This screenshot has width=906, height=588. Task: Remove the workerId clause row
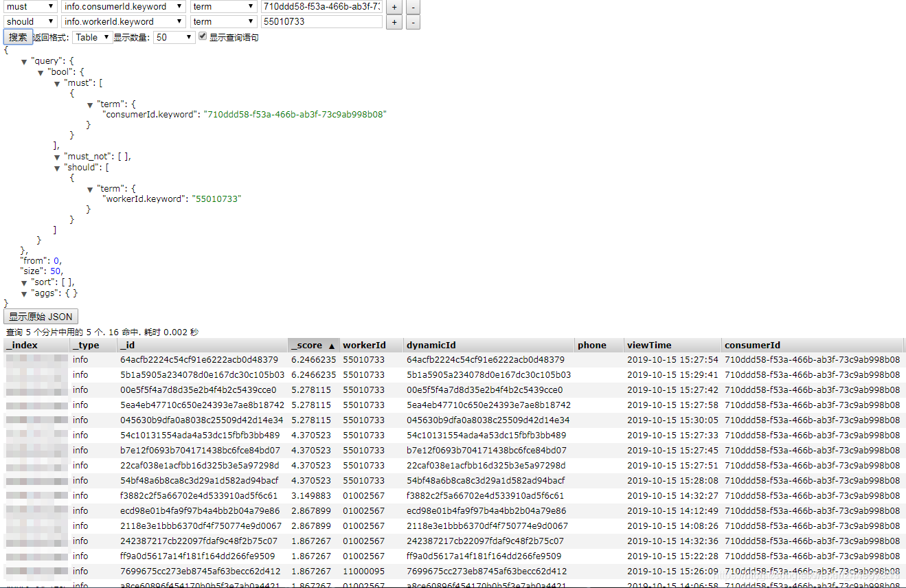[413, 22]
